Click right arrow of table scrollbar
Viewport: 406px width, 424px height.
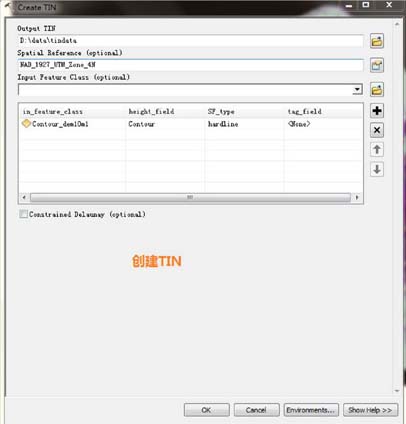357,197
